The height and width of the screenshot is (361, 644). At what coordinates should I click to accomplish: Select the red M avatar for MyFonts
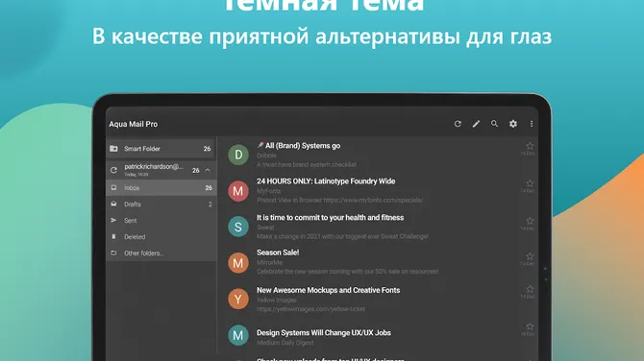pyautogui.click(x=238, y=191)
